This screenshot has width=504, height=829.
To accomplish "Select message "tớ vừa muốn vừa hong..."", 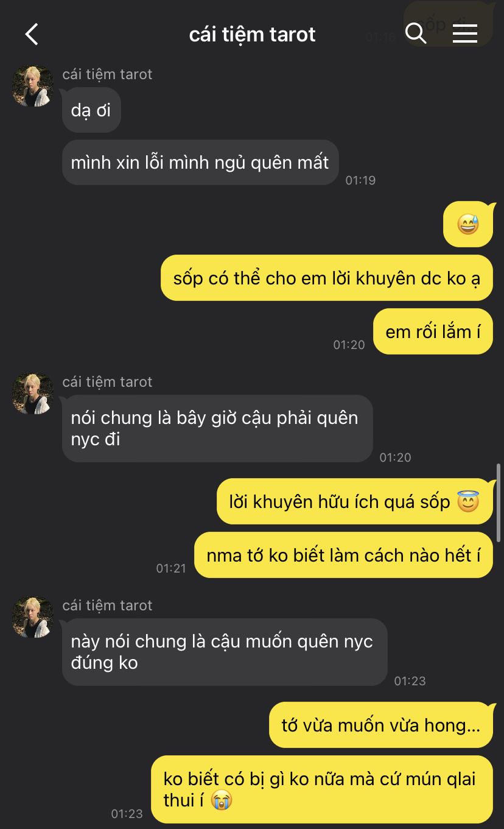I will pyautogui.click(x=381, y=725).
